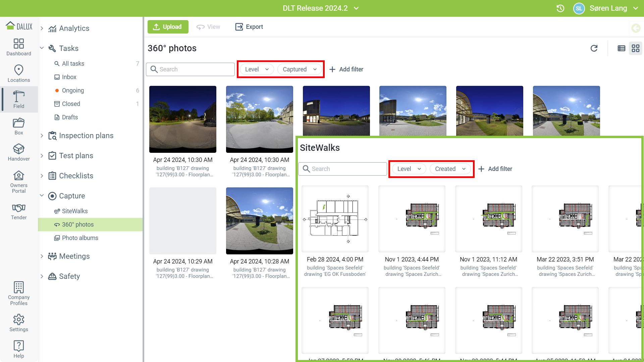644x362 pixels.
Task: Expand the Safety section
Action: pyautogui.click(x=42, y=276)
